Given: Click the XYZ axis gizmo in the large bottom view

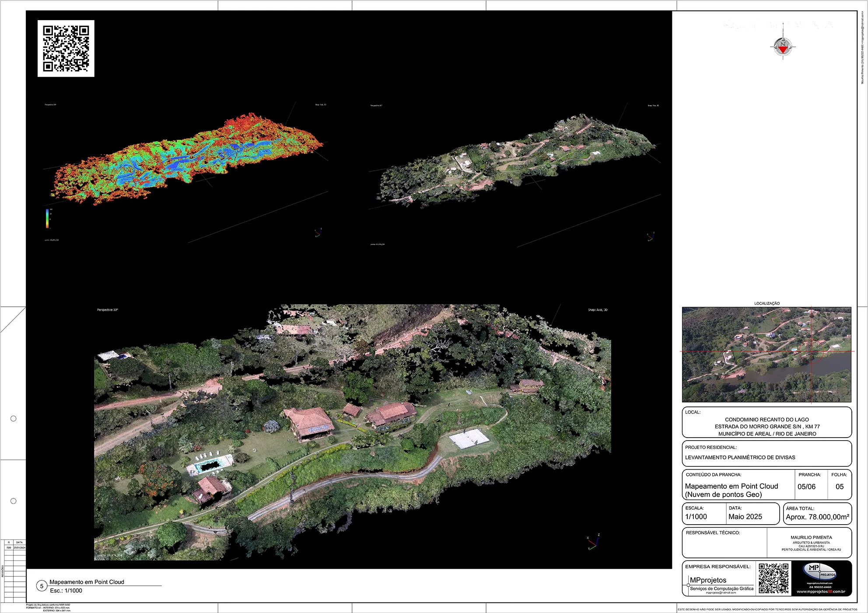Looking at the screenshot, I should tap(593, 542).
